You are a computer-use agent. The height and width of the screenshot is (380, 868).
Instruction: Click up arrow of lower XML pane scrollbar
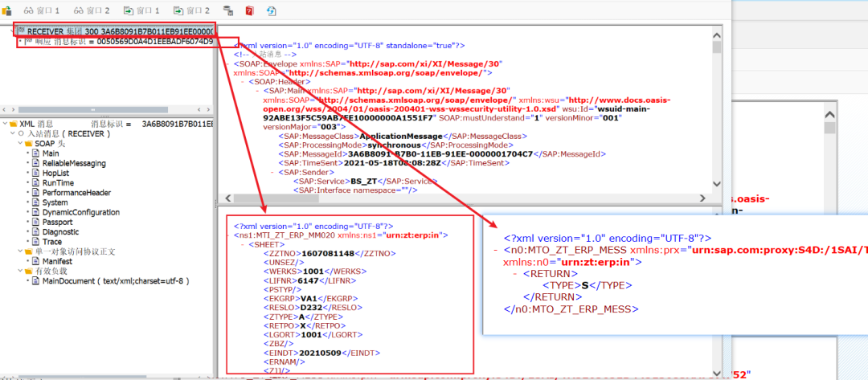pos(717,215)
